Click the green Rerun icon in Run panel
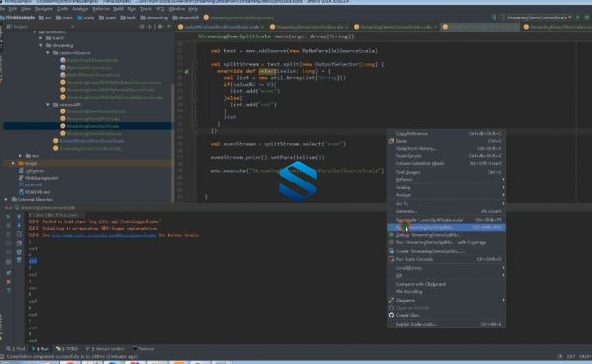 (x=8, y=217)
